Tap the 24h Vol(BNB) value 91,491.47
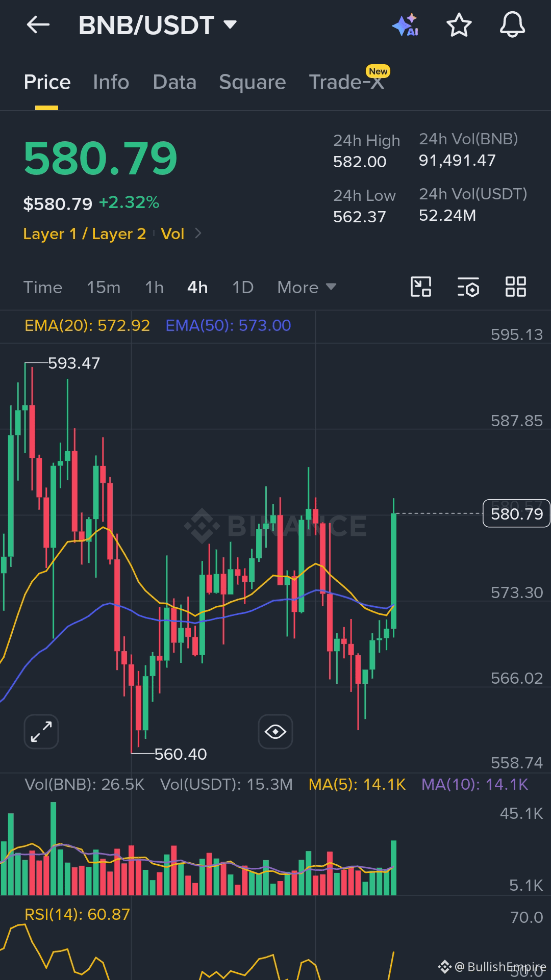 coord(457,160)
